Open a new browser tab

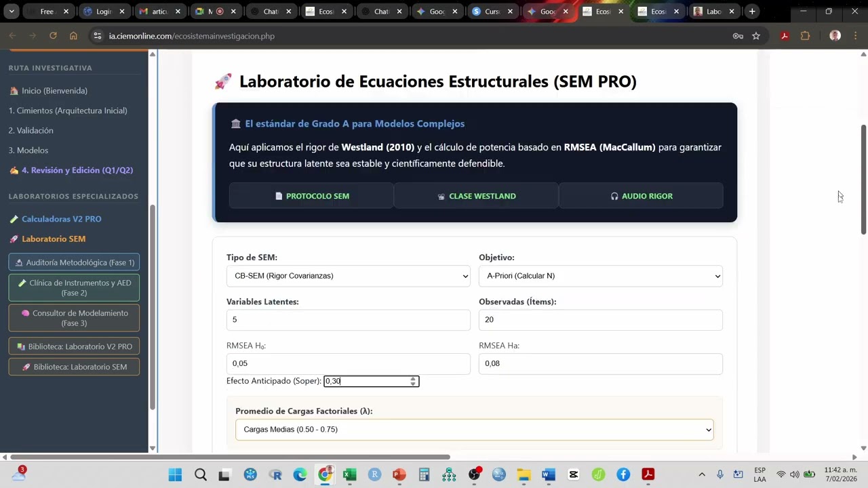752,12
